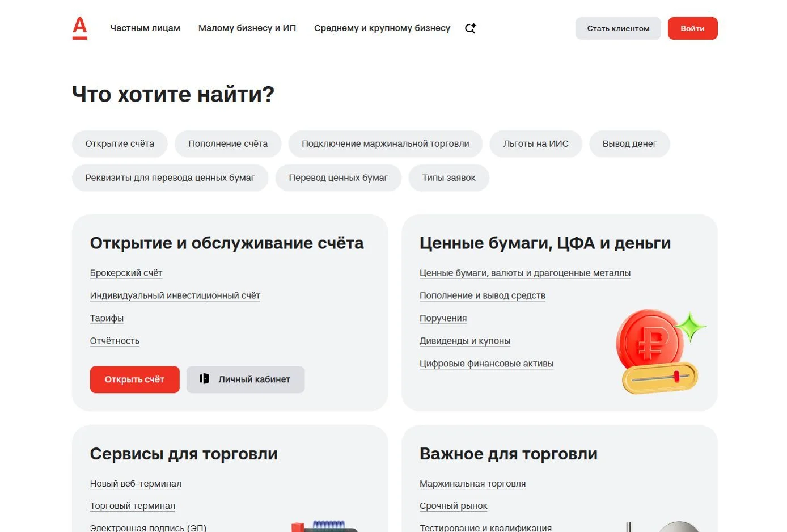Click the Личный кабинет button
This screenshot has height=532, width=787.
click(x=246, y=379)
